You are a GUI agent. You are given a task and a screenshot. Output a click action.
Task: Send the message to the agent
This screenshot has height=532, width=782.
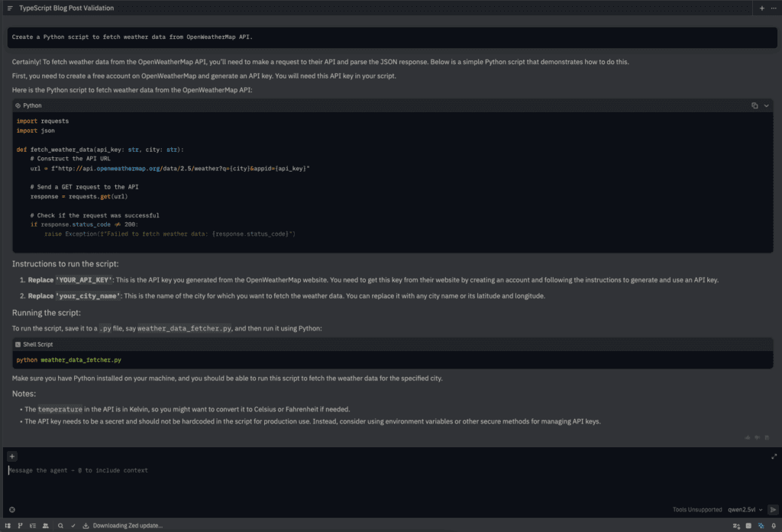tap(773, 509)
